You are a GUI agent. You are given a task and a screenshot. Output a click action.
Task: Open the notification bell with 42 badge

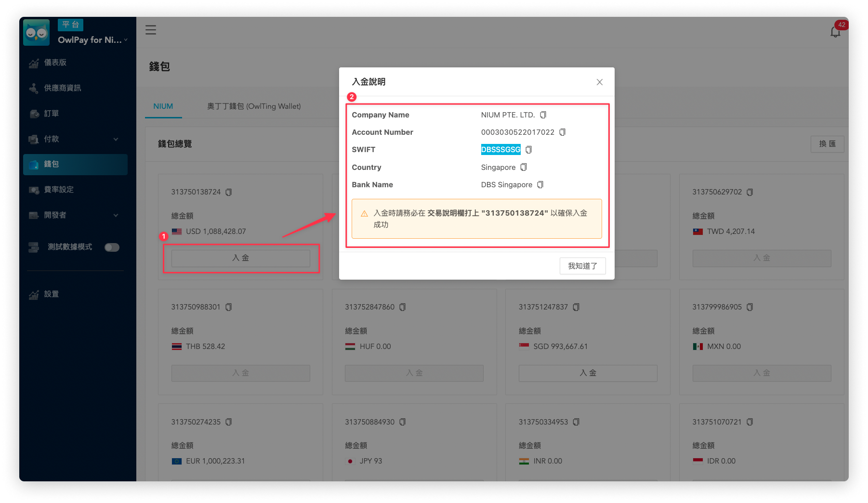836,32
